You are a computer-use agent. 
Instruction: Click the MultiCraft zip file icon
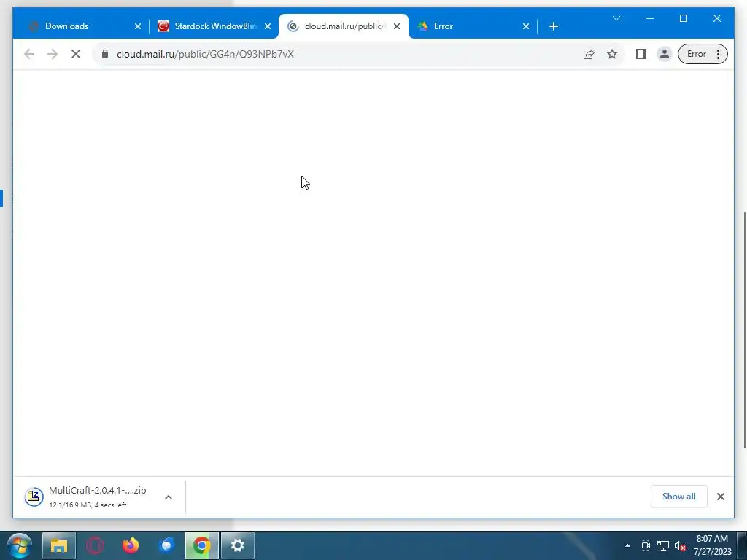click(x=34, y=497)
